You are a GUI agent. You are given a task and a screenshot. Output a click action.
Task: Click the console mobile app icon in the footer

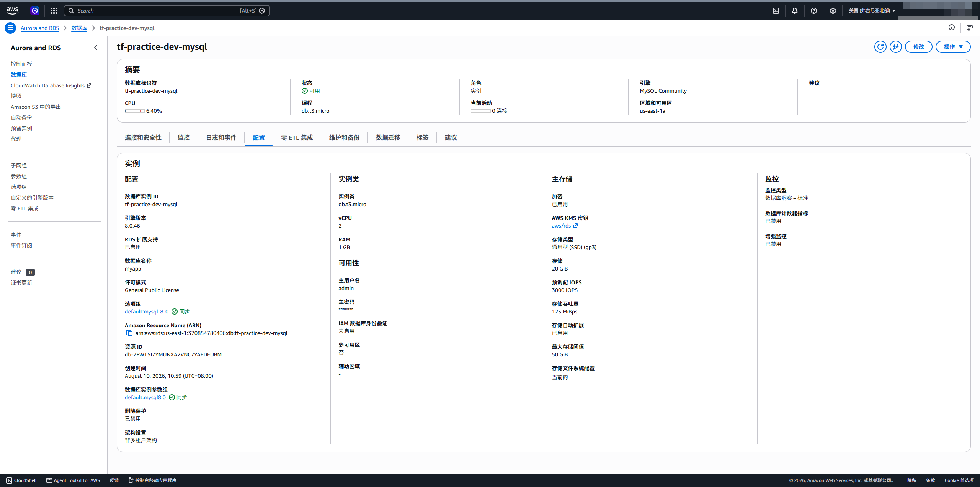tap(131, 480)
